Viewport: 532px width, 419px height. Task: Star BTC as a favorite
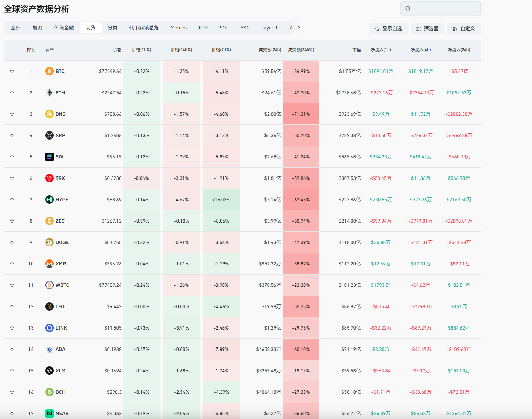point(12,71)
